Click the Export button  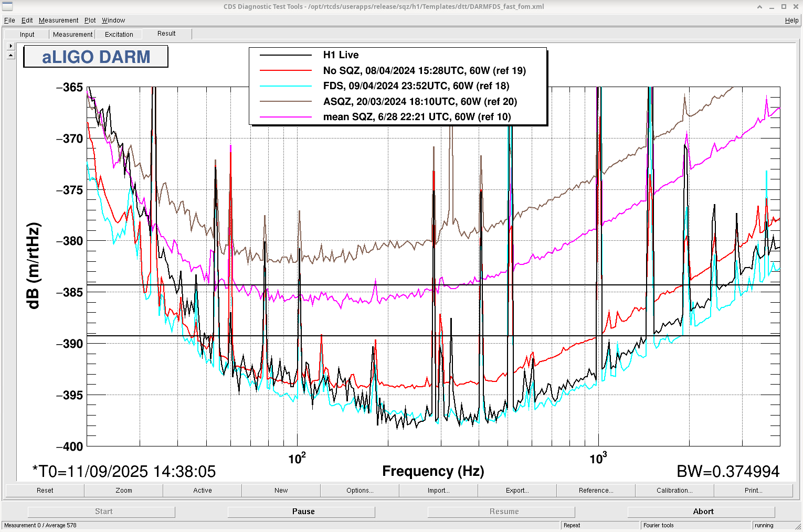(x=517, y=491)
